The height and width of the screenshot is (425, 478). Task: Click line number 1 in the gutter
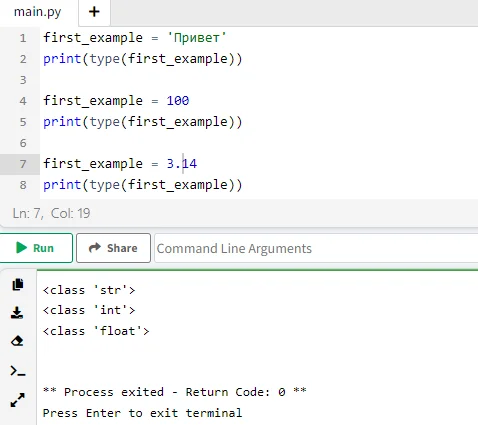coord(23,38)
